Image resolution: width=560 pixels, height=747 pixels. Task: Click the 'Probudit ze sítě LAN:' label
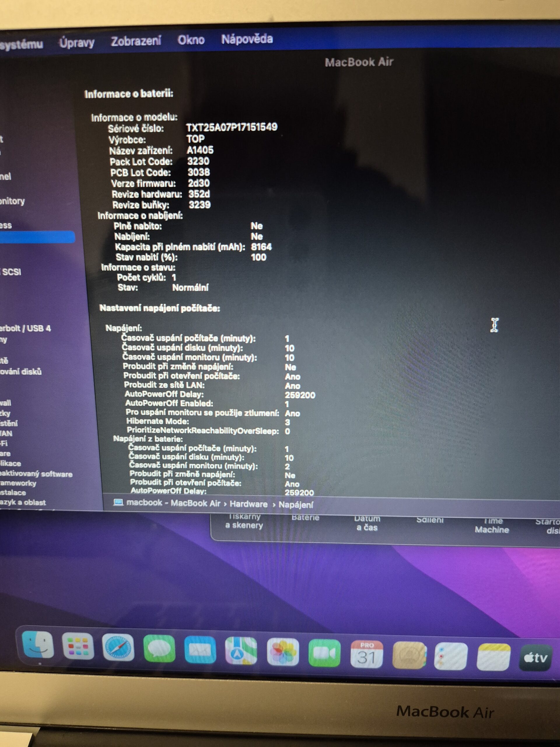[164, 385]
